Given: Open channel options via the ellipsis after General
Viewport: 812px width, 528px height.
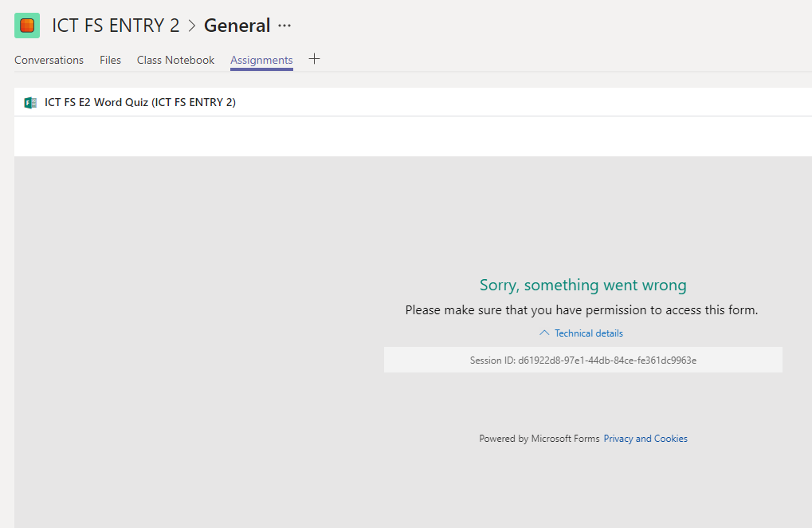Looking at the screenshot, I should pos(284,26).
